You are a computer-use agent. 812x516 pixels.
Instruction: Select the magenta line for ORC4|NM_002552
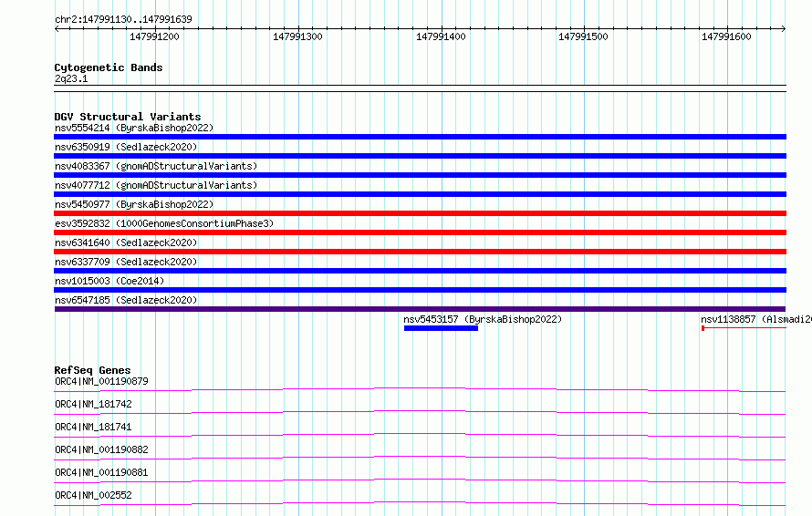pos(420,503)
